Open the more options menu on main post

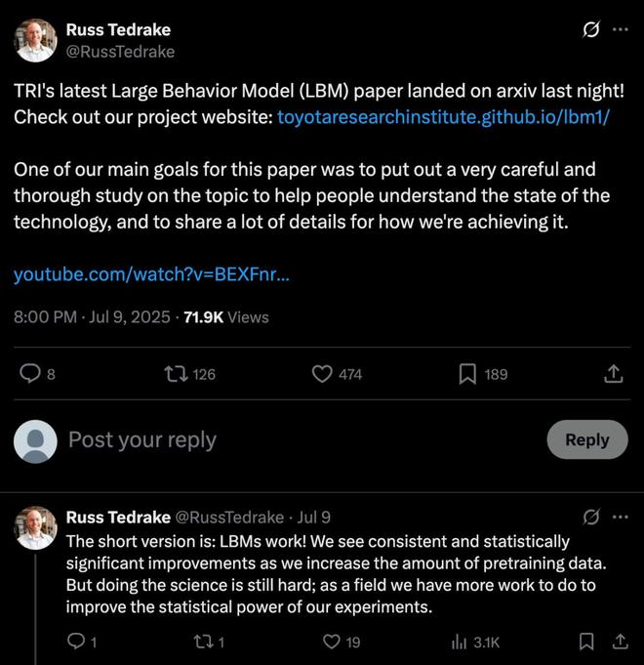click(620, 30)
